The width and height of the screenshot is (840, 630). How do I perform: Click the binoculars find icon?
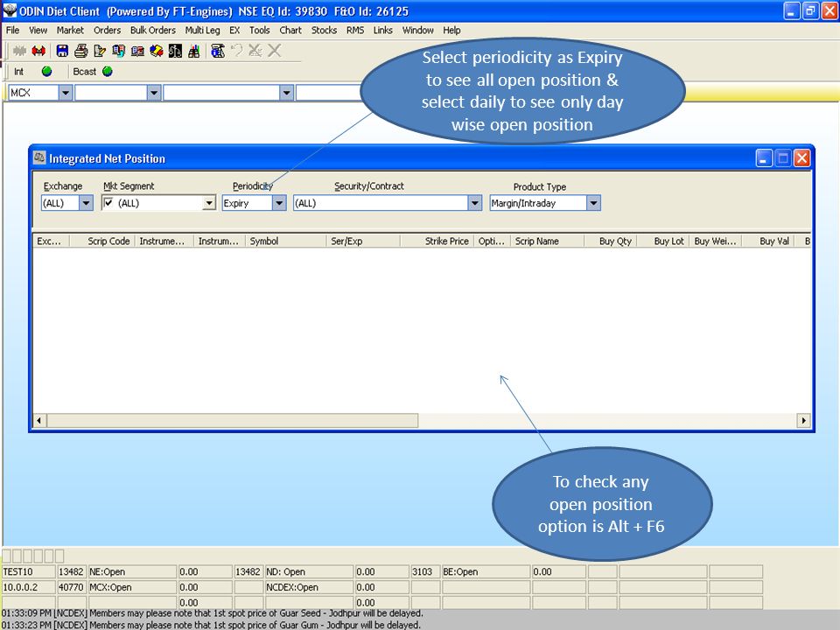194,51
